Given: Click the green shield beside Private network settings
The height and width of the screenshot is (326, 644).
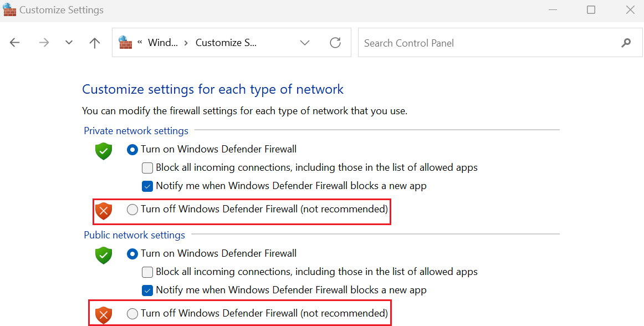Looking at the screenshot, I should (103, 150).
